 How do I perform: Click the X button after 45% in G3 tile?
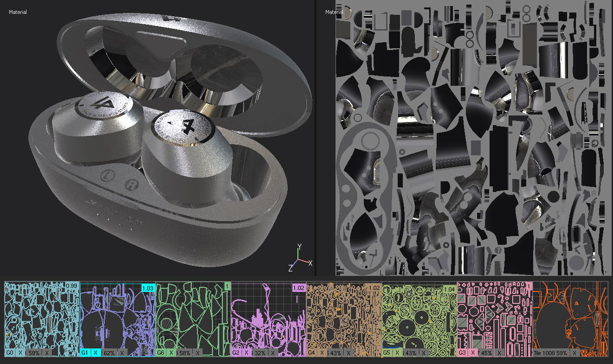pyautogui.click(x=499, y=353)
